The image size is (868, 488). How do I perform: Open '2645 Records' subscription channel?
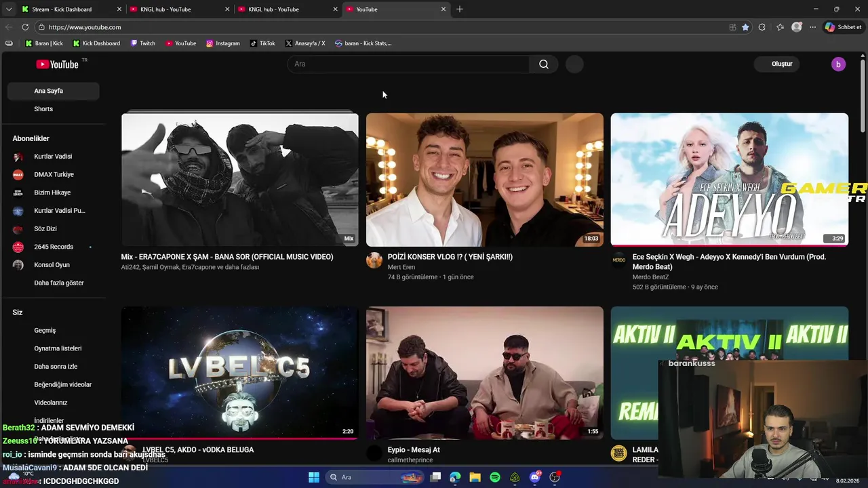53,247
